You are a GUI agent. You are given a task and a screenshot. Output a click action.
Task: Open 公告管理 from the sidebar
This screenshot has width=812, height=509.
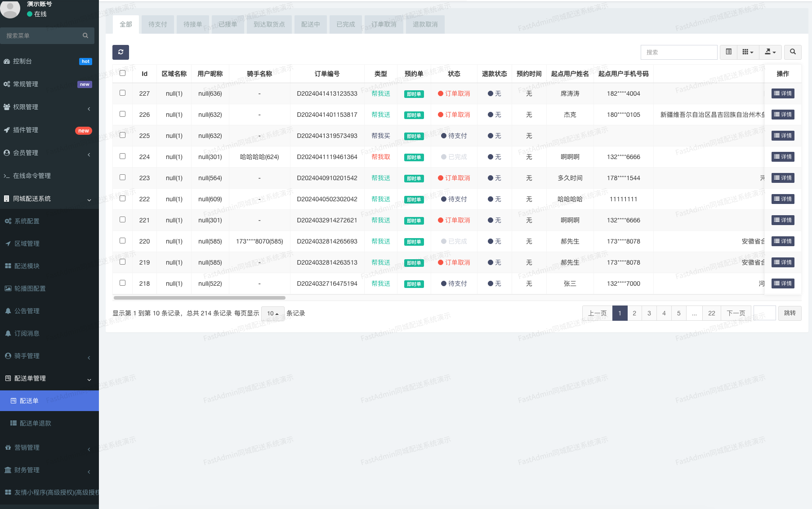click(27, 311)
